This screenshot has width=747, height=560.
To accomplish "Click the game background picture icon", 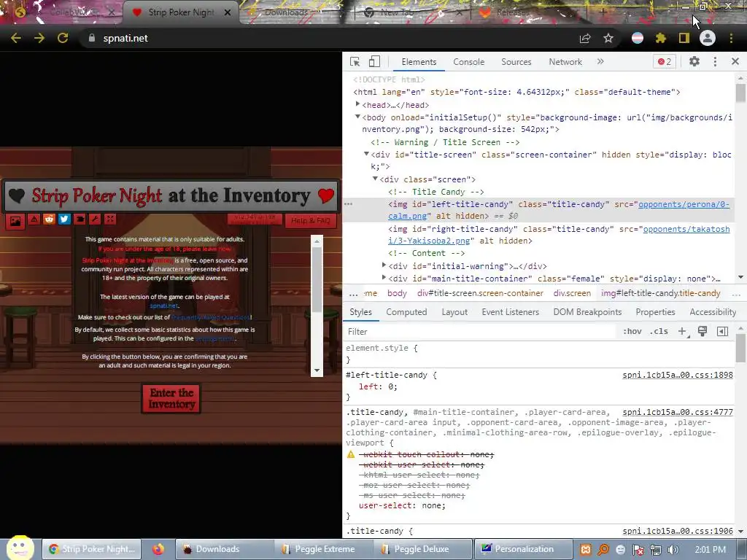I will [15, 221].
